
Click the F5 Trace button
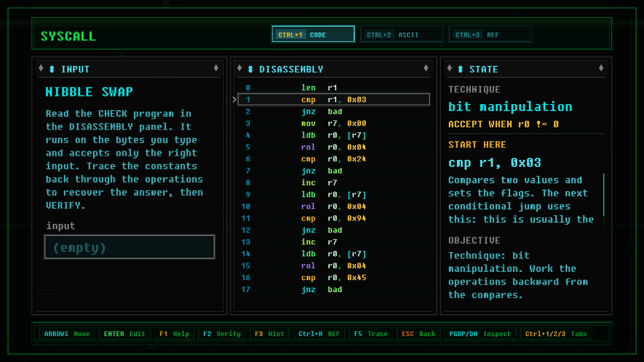tap(371, 333)
